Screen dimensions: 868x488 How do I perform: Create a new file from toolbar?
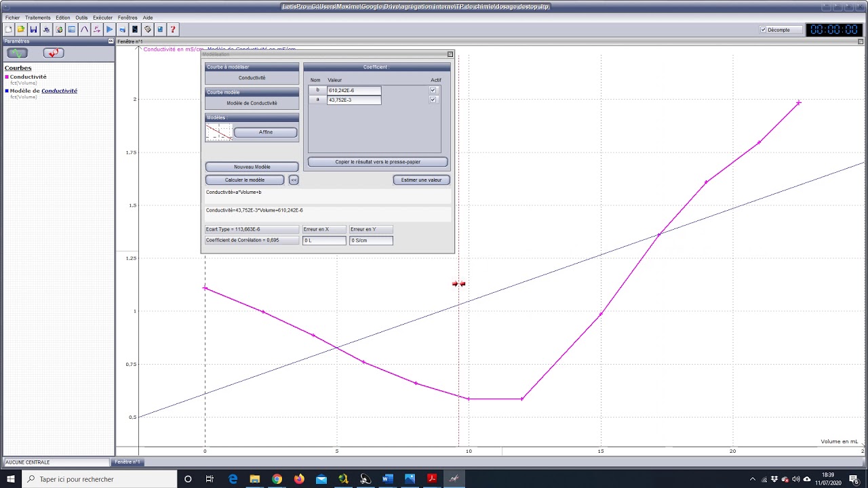8,29
